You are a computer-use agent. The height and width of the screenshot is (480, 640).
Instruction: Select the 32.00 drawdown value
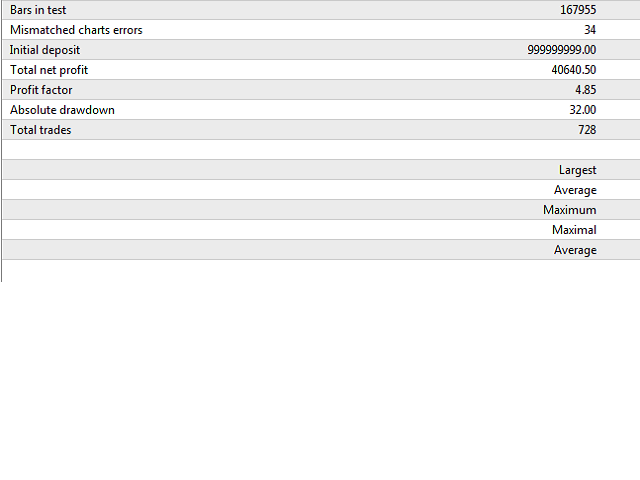[x=582, y=110]
